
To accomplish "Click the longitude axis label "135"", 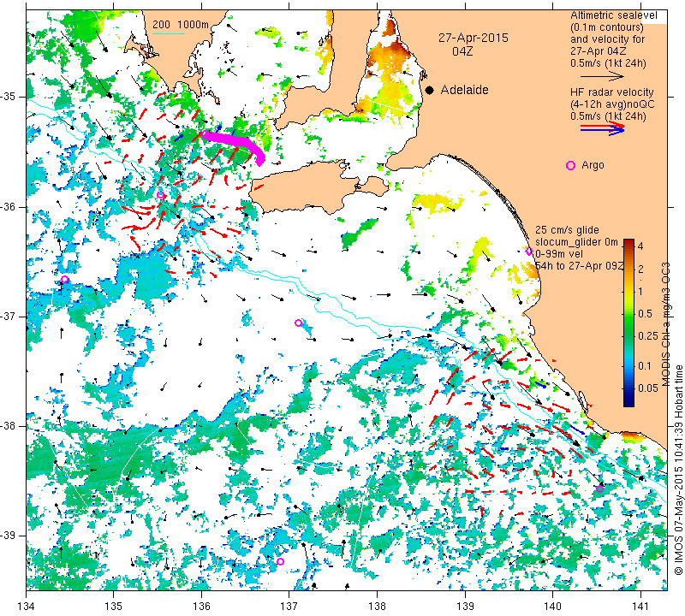I will tap(114, 607).
